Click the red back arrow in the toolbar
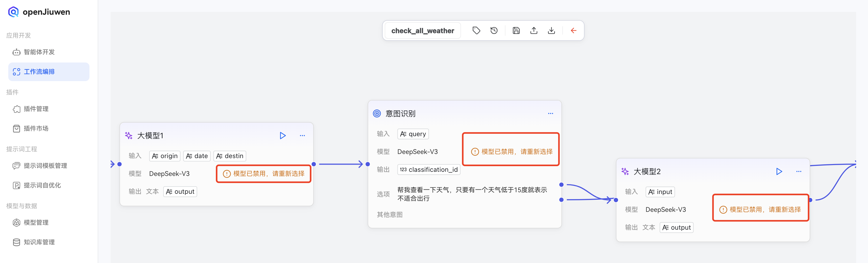 pyautogui.click(x=574, y=30)
